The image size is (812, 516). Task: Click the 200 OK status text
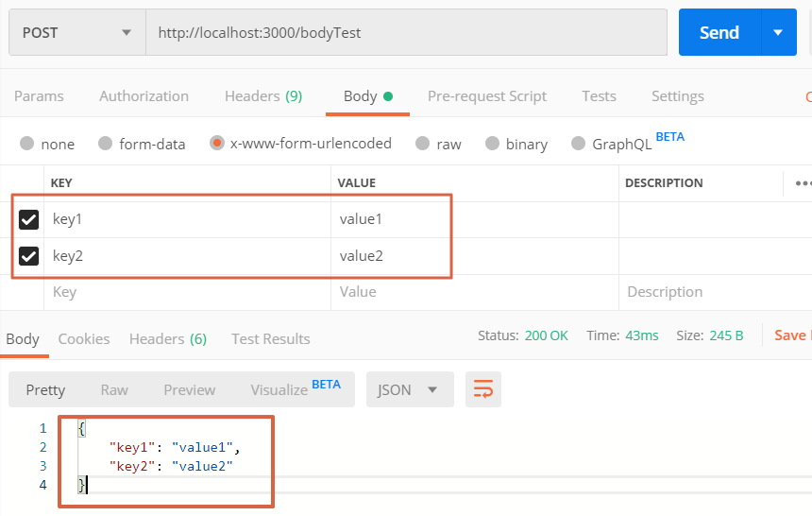547,335
